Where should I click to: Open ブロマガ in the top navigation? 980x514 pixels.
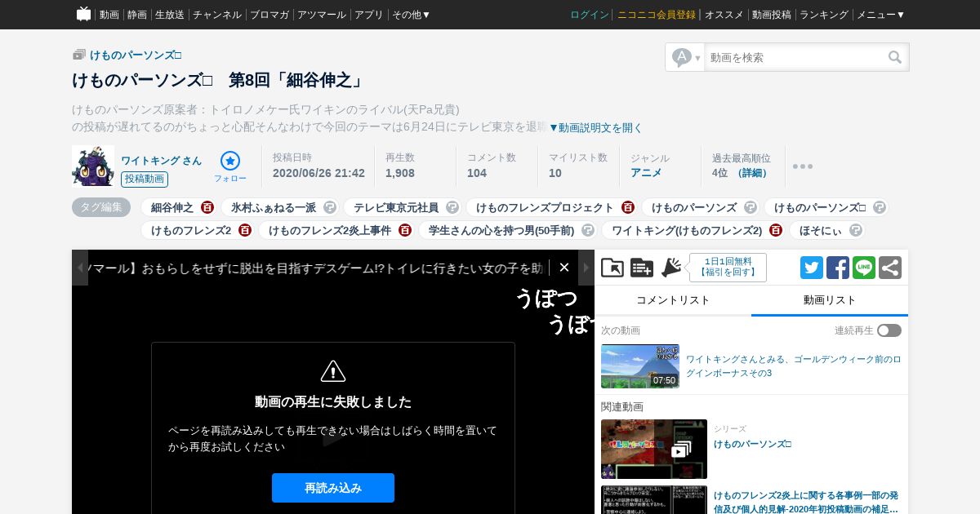(x=269, y=15)
